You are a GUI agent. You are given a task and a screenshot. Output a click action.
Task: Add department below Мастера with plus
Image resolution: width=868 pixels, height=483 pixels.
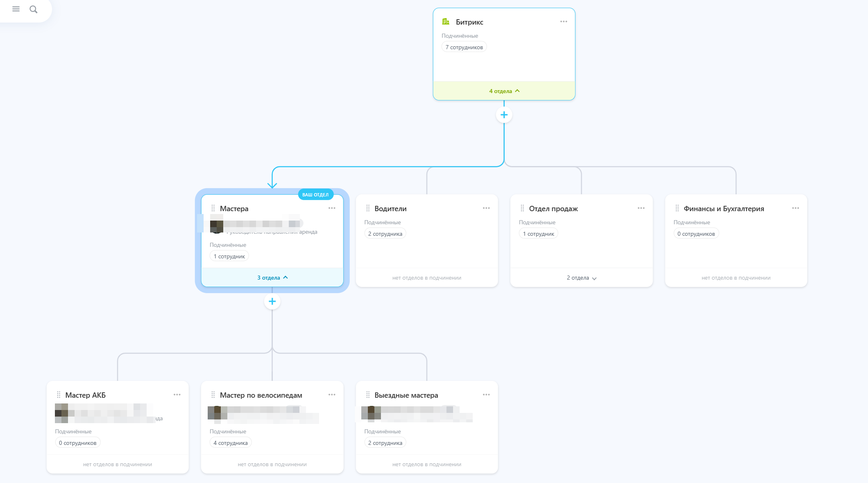(272, 301)
